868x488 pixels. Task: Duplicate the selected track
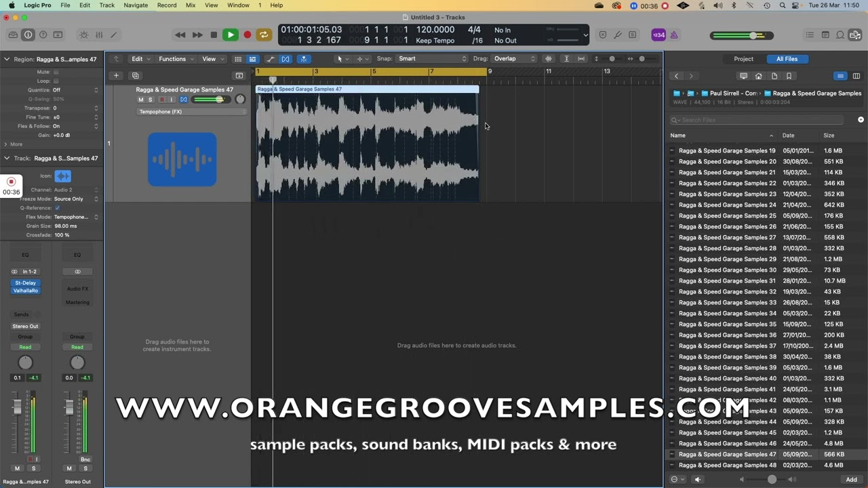pyautogui.click(x=135, y=76)
